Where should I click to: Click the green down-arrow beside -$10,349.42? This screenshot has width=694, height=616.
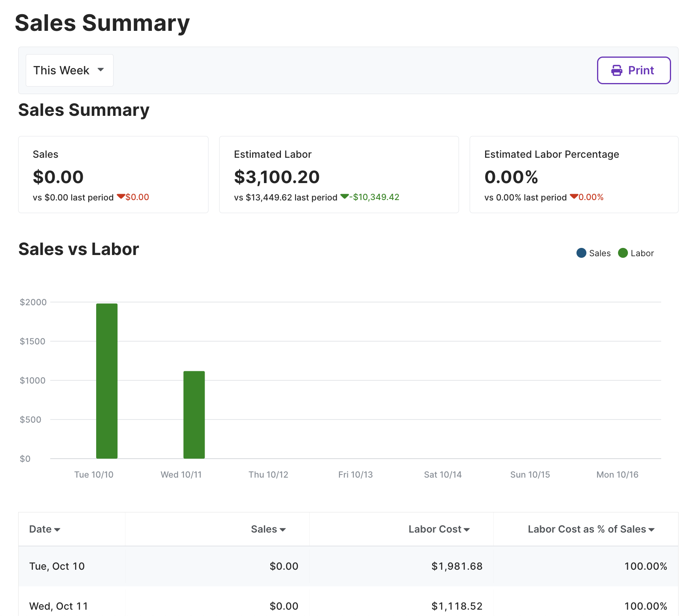pos(344,197)
